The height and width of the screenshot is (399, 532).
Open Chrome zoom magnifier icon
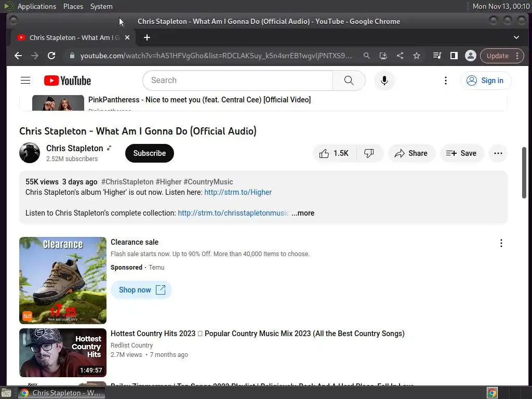coord(366,56)
